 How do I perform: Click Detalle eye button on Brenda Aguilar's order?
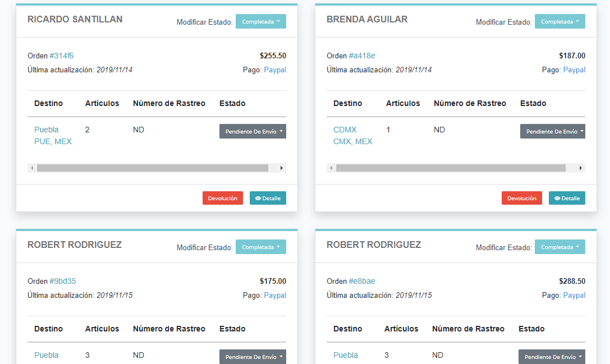click(x=567, y=198)
